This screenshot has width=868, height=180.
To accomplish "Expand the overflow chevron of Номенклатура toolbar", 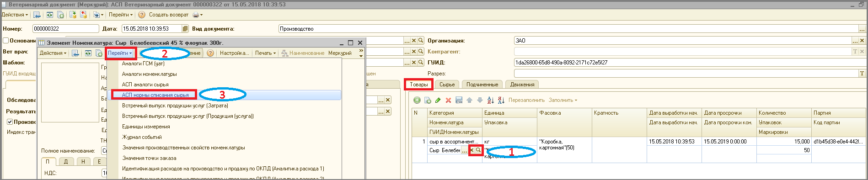I will click(x=361, y=50).
